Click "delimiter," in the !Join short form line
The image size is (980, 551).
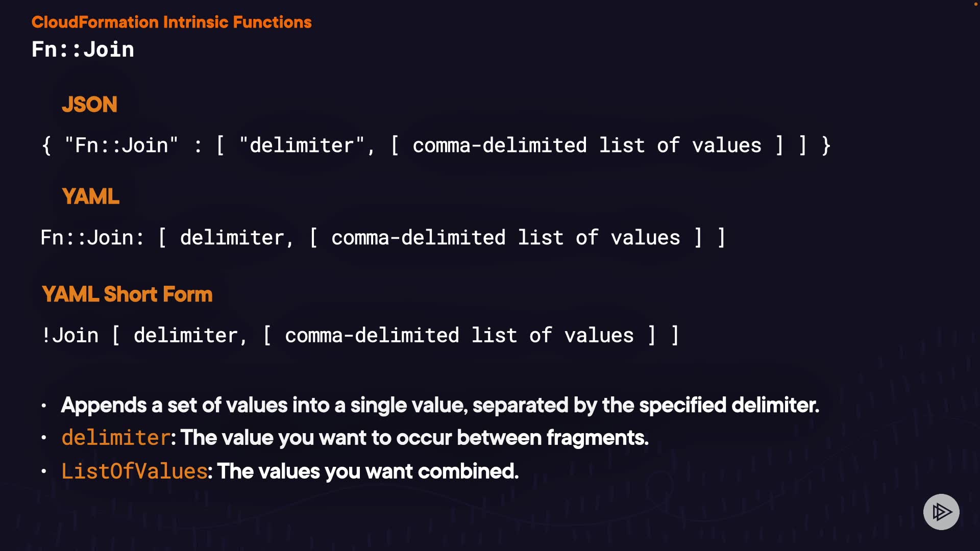click(x=190, y=335)
